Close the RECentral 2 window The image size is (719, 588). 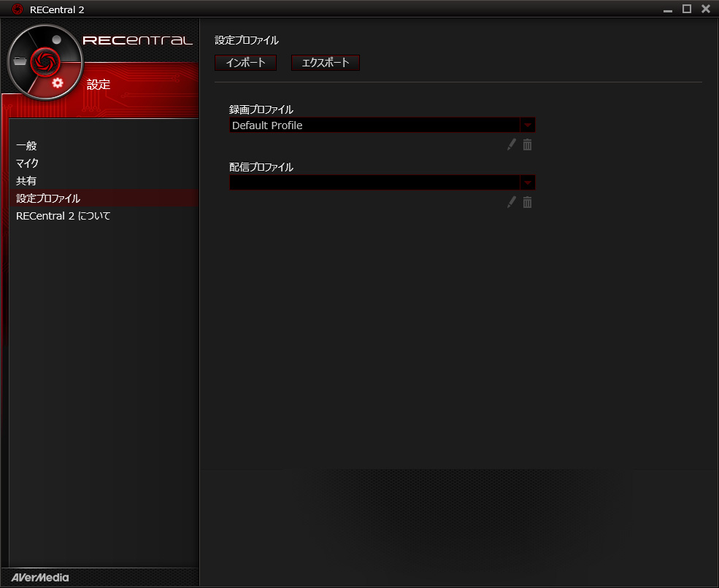(706, 9)
